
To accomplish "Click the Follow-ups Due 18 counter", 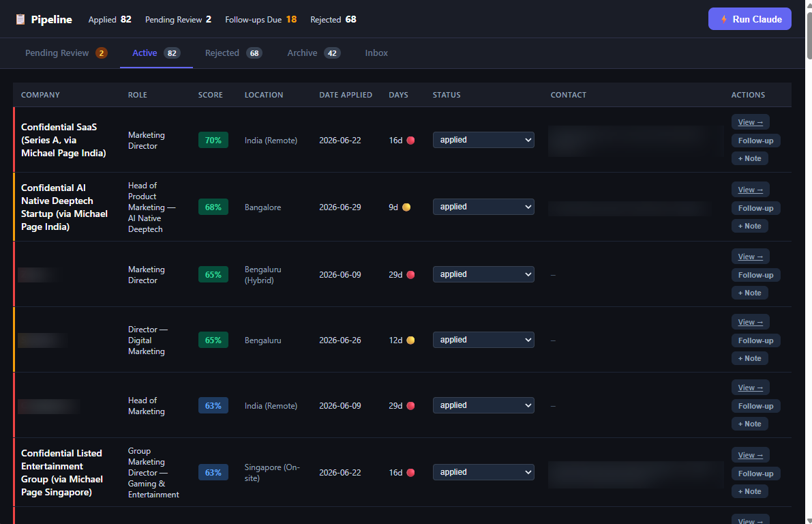I will (x=260, y=20).
